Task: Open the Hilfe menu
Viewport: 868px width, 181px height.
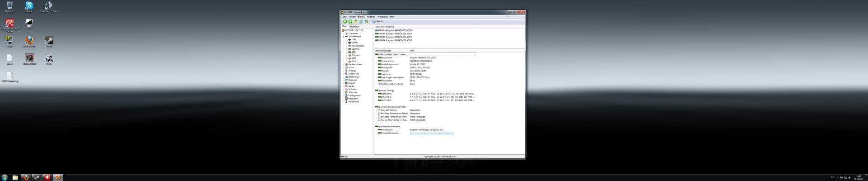Action: click(x=392, y=17)
